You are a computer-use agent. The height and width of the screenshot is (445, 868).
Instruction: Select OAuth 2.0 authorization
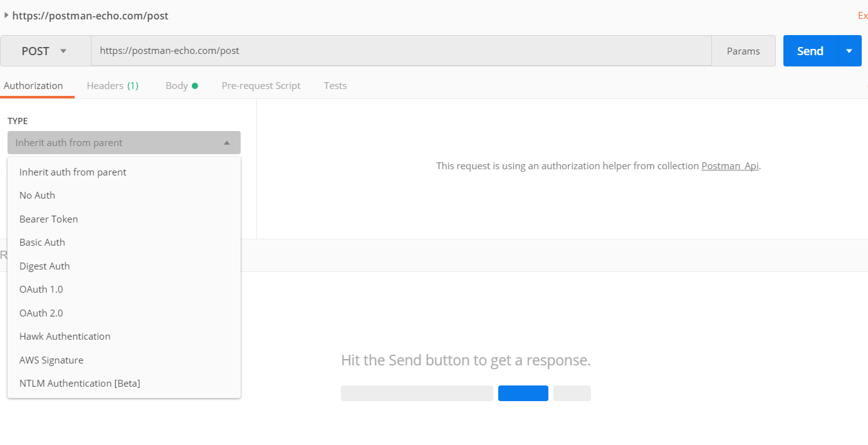[x=41, y=313]
